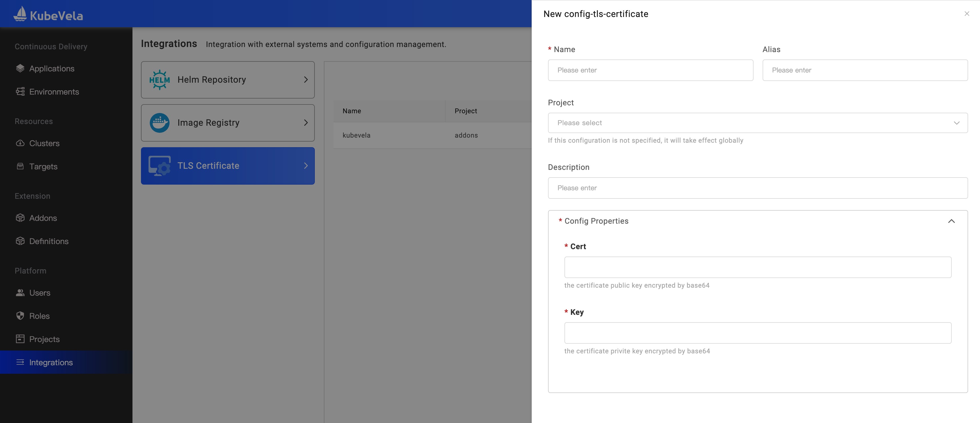
Task: Click the Docker Image Registry icon
Action: [159, 123]
